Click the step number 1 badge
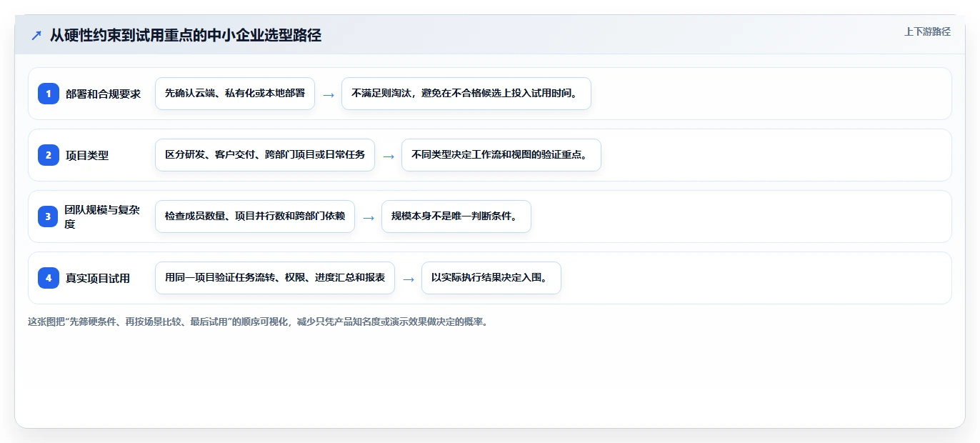Image resolution: width=980 pixels, height=443 pixels. (49, 94)
